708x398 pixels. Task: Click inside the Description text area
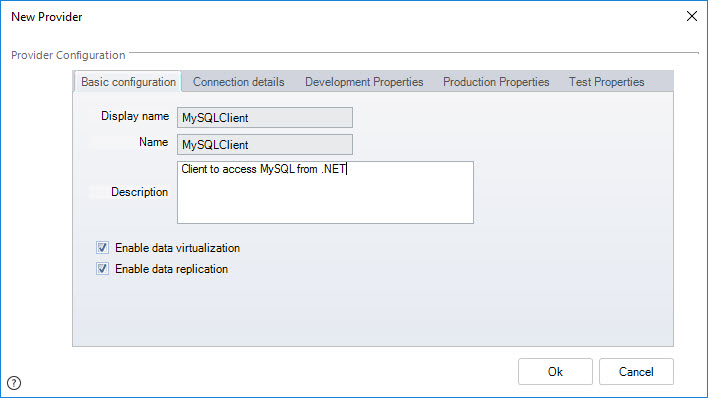coord(325,192)
